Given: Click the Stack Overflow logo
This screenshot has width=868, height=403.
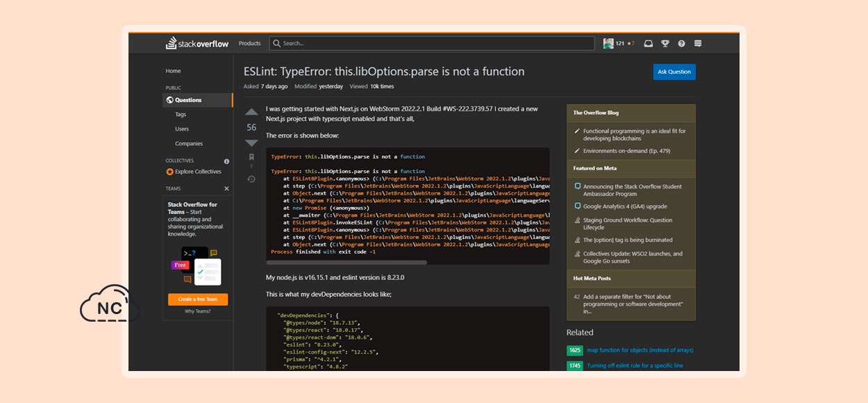Looking at the screenshot, I should point(197,43).
